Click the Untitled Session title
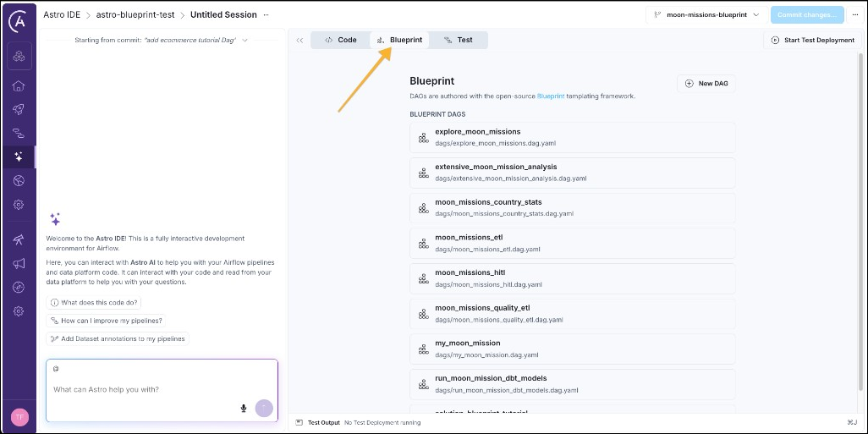Screen dimensions: 868x434 coord(223,15)
